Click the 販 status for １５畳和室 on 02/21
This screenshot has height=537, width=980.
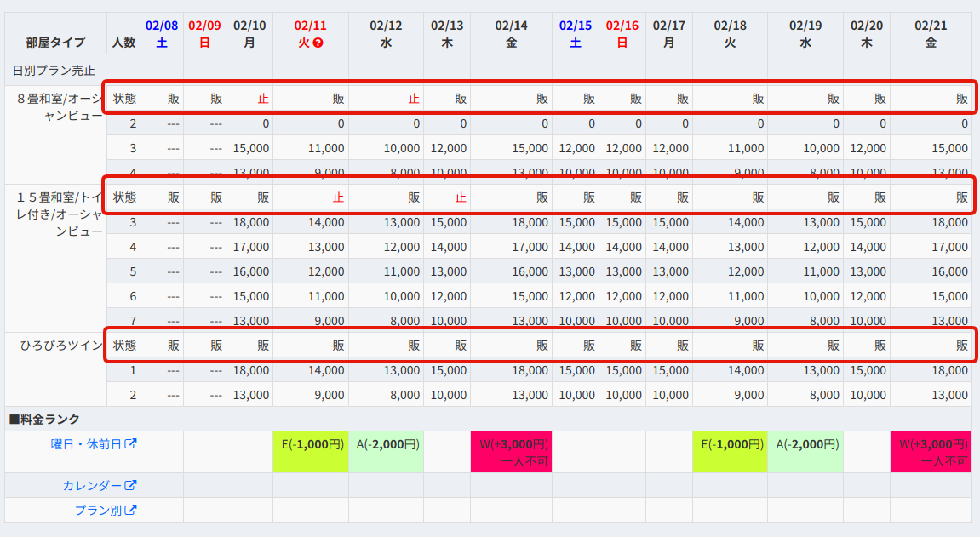(x=962, y=197)
